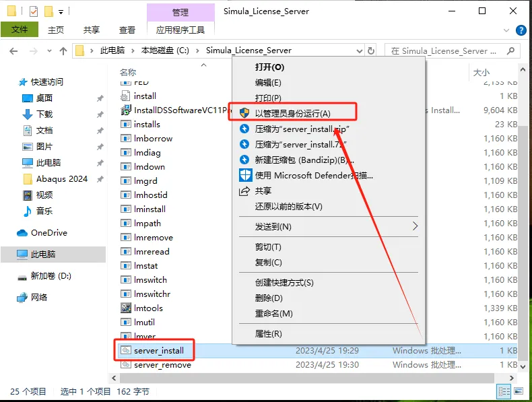Open Abaqus 2024 folder in sidebar

click(62, 179)
